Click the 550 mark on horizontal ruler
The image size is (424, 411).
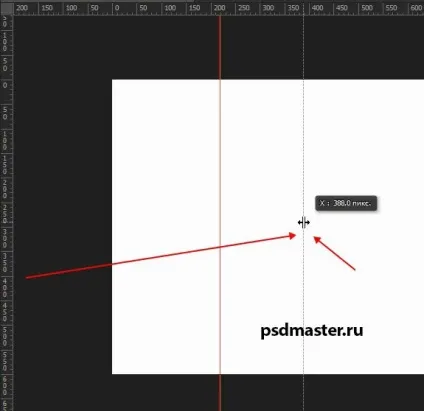coord(391,8)
